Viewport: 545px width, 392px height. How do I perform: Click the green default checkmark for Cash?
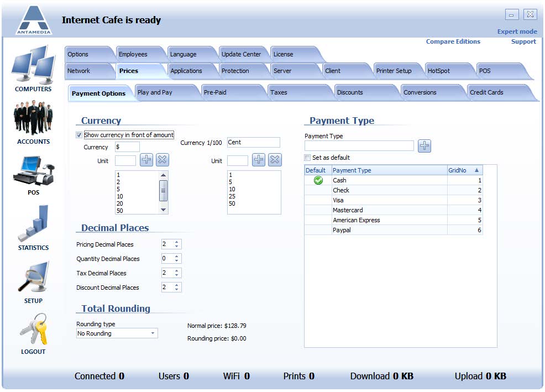(318, 180)
